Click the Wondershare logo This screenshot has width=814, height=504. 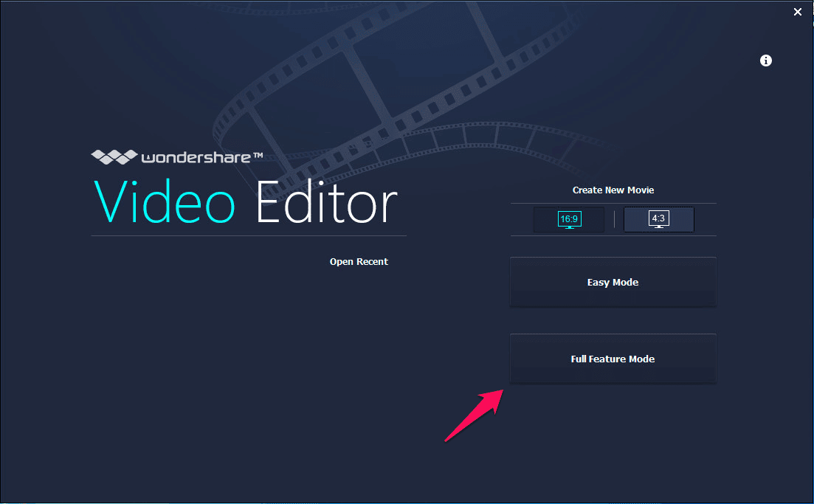[176, 156]
